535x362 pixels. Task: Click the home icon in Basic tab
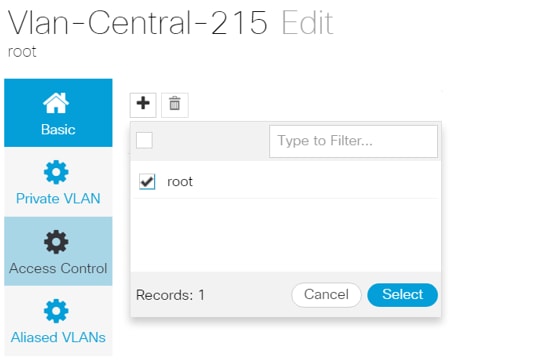[x=56, y=103]
